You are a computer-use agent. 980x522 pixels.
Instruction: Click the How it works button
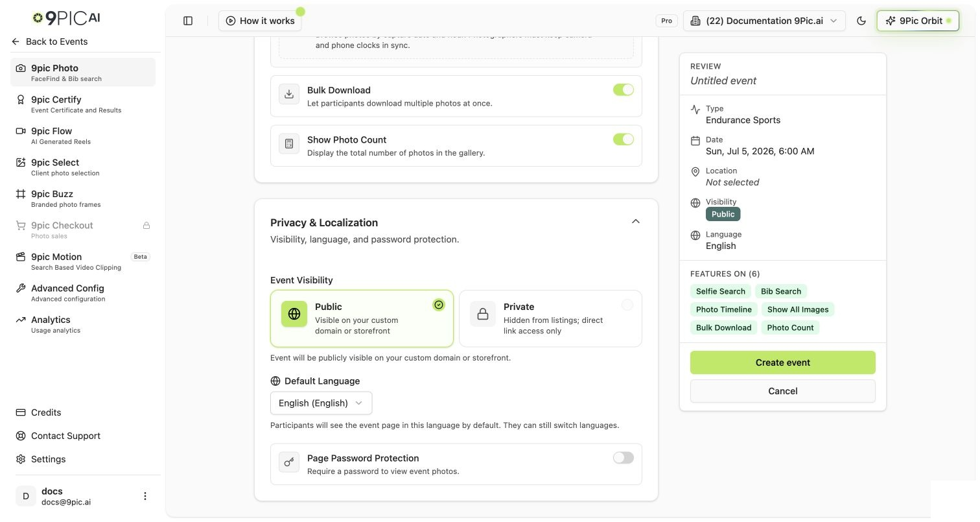260,21
